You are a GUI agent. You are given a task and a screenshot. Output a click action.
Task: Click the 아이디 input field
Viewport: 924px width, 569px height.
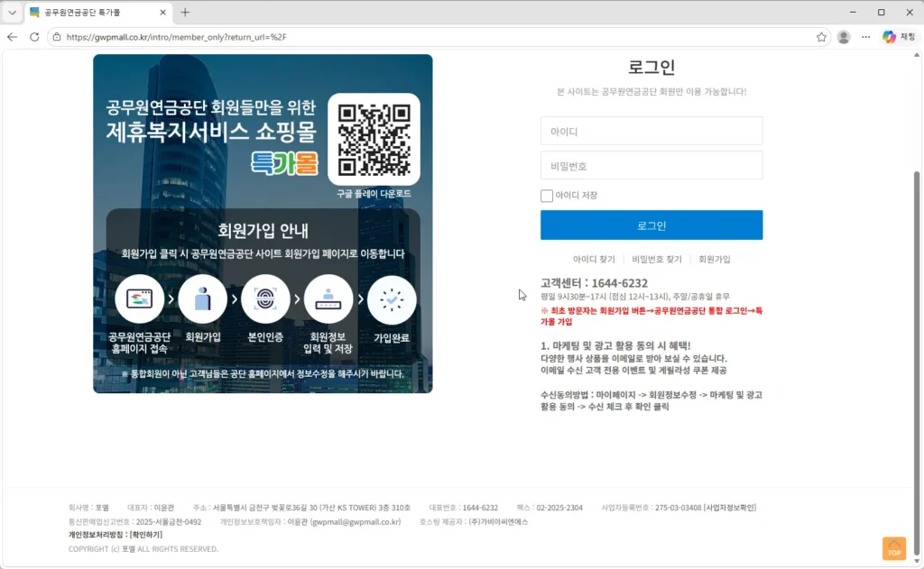point(651,132)
